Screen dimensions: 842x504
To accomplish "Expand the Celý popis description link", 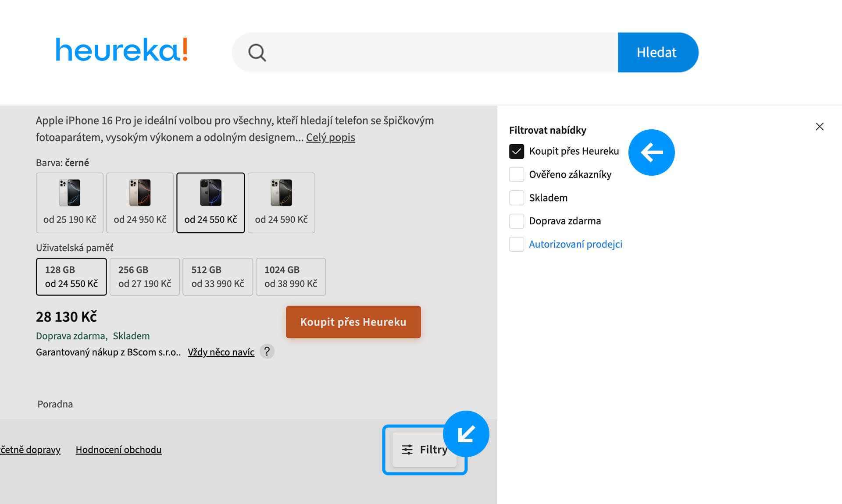I will 330,138.
